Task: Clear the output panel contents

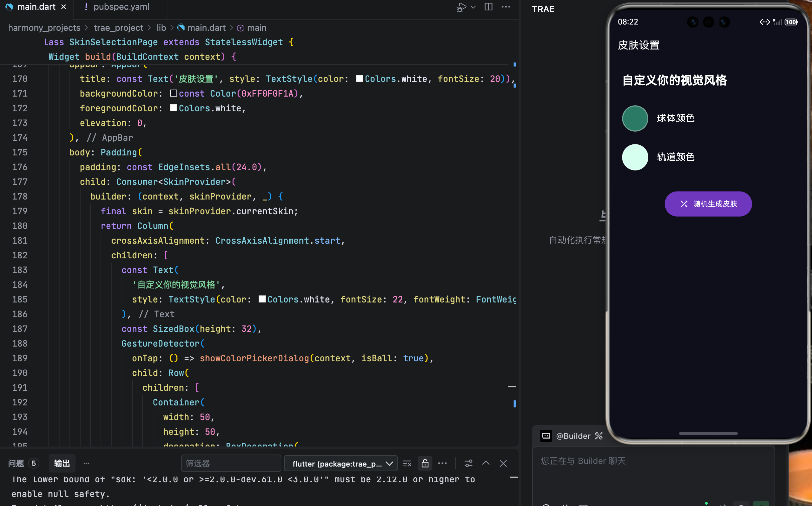Action: point(407,464)
